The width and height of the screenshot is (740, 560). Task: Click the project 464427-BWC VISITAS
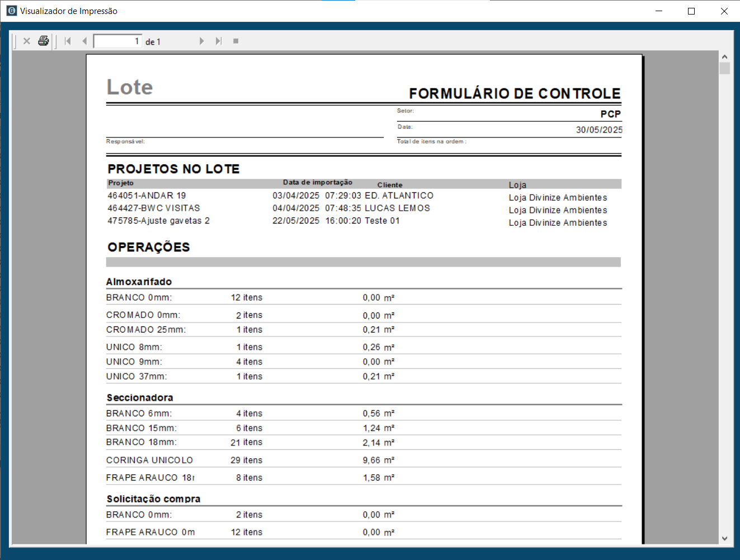154,208
